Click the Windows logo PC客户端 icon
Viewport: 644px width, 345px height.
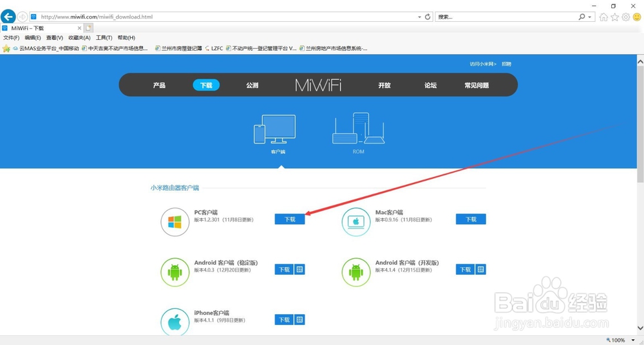pos(175,222)
